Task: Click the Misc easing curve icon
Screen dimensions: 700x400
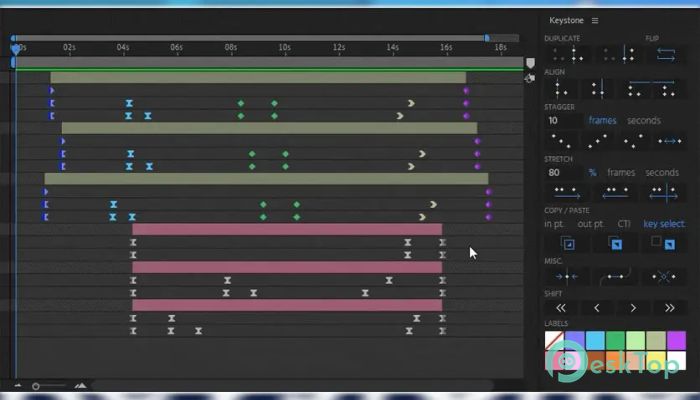Action: 615,277
